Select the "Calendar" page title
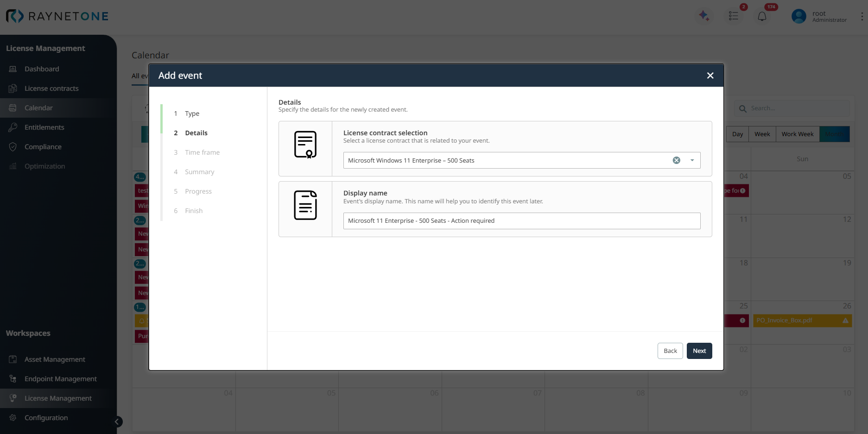The height and width of the screenshot is (434, 868). [150, 55]
